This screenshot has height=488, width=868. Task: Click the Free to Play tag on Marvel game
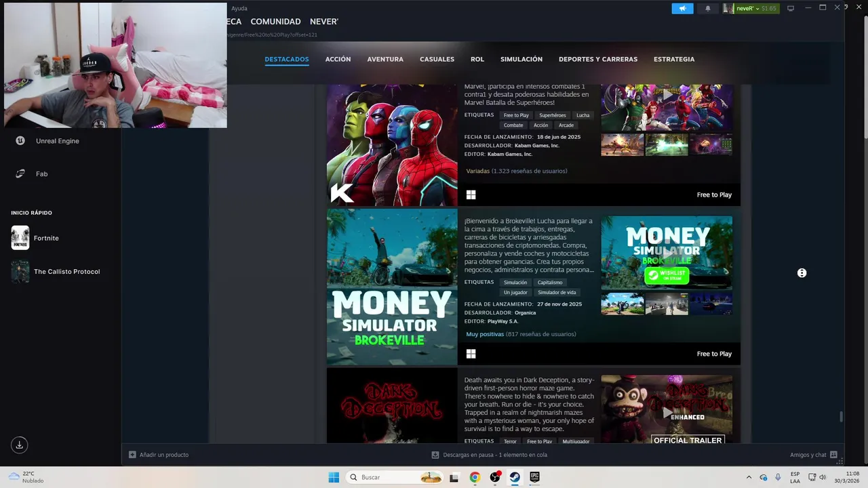516,115
